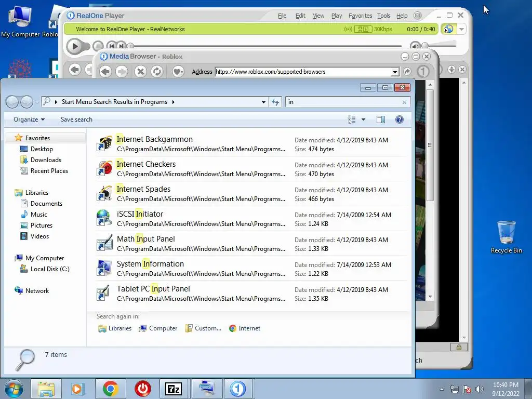This screenshot has width=532, height=399.
Task: Select Favorites in navigation pane
Action: tap(37, 138)
